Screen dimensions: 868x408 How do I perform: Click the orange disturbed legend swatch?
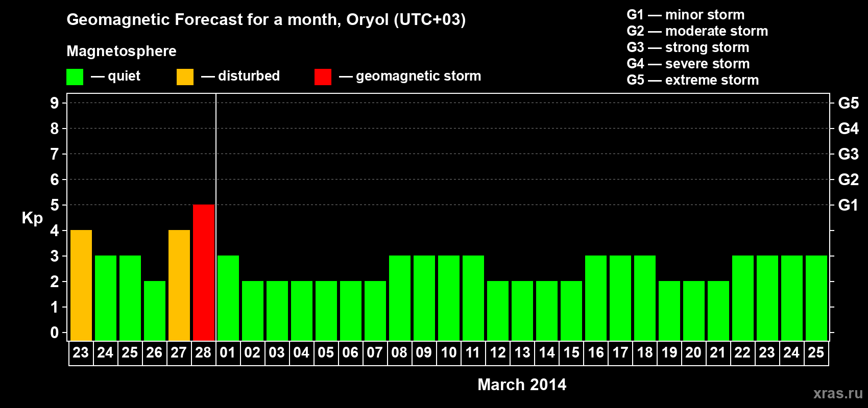(185, 77)
